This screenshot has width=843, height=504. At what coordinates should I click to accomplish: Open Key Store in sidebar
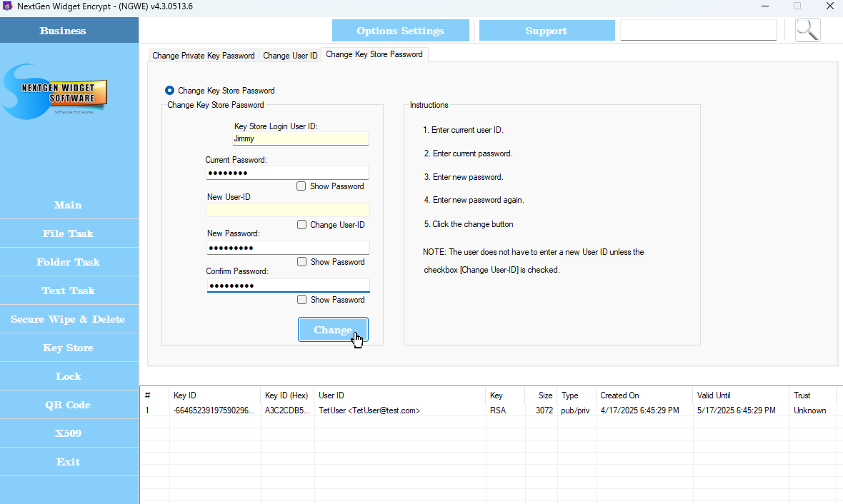tap(69, 348)
